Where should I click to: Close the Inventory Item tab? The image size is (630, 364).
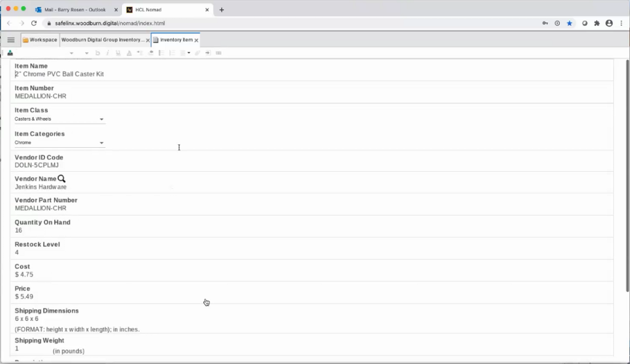196,40
